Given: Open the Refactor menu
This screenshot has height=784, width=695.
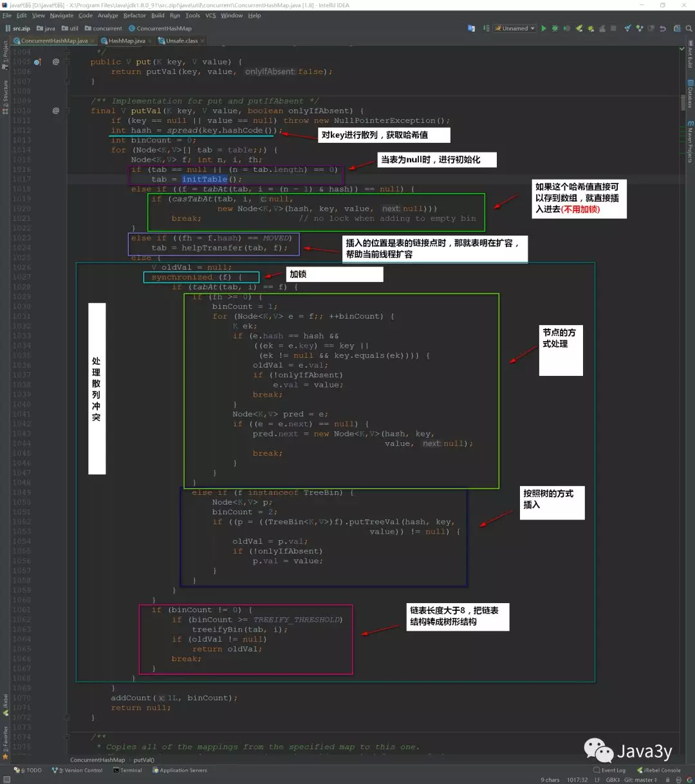Looking at the screenshot, I should pyautogui.click(x=134, y=15).
